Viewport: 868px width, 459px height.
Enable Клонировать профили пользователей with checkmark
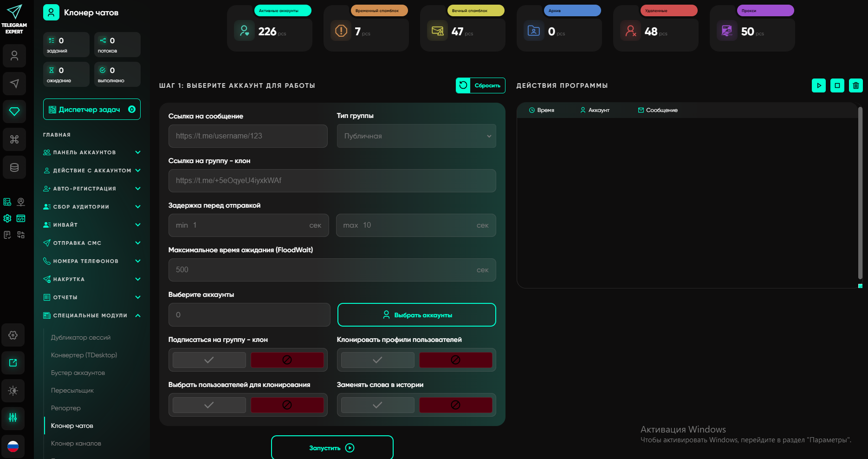coord(378,360)
